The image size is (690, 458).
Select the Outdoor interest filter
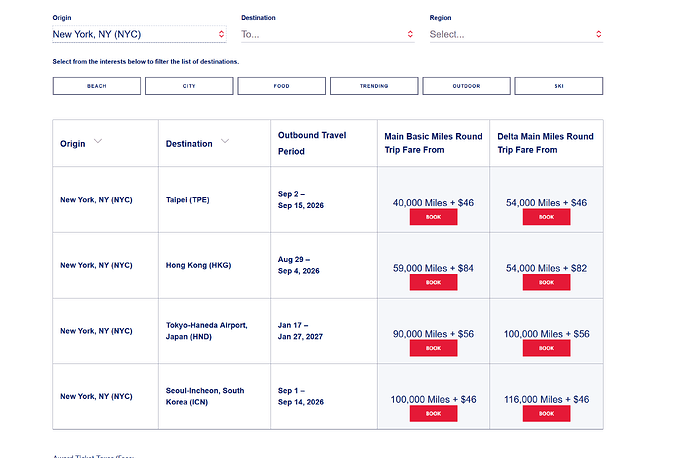(x=466, y=86)
